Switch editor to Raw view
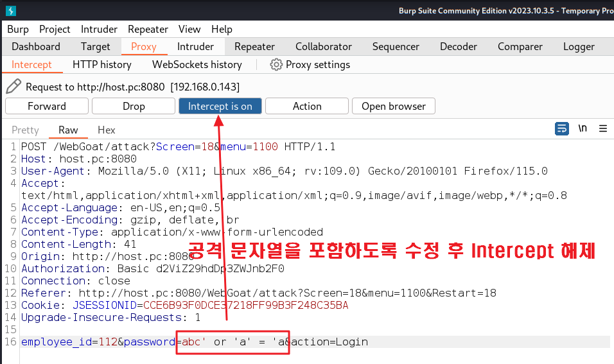 tap(68, 130)
